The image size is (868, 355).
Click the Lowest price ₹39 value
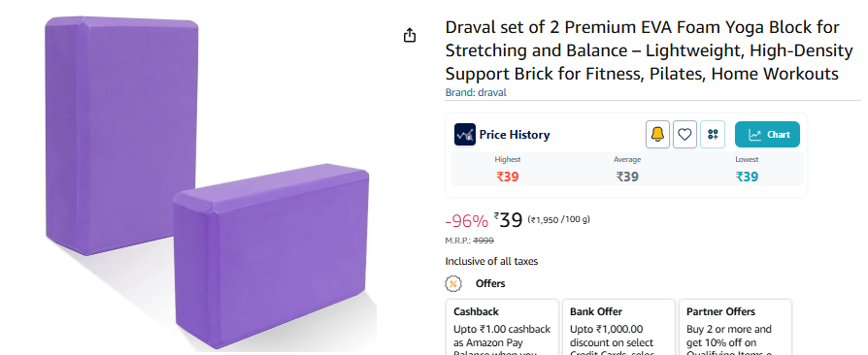point(747,177)
